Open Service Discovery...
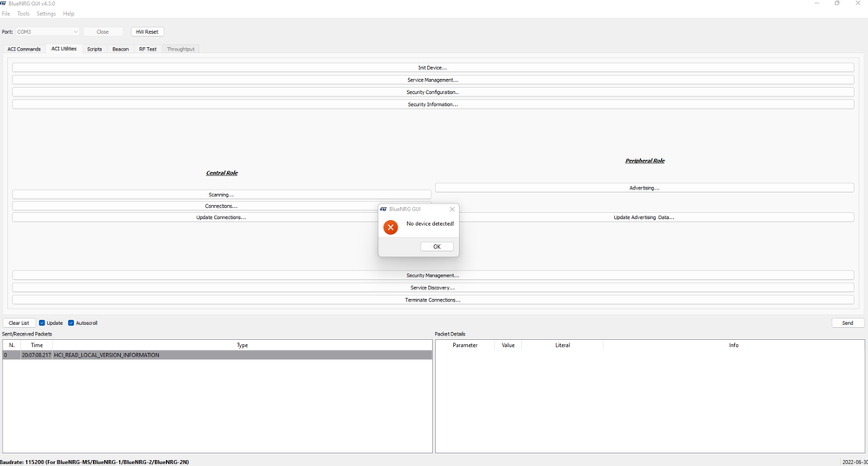 pyautogui.click(x=433, y=288)
